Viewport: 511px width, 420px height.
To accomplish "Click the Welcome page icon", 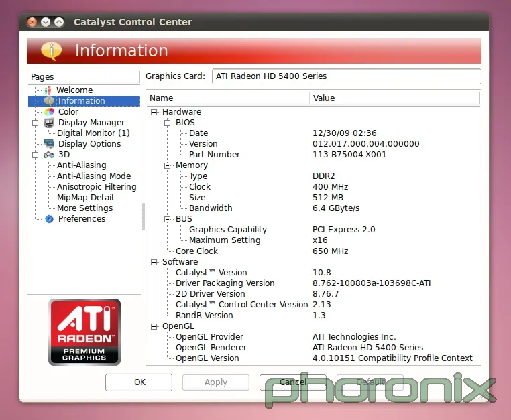I will pos(48,90).
